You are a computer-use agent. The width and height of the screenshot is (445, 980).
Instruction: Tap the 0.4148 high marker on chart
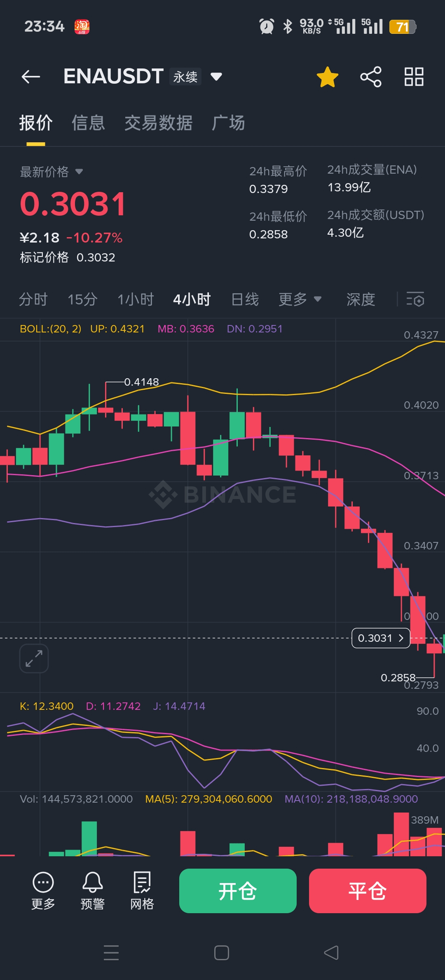point(141,382)
